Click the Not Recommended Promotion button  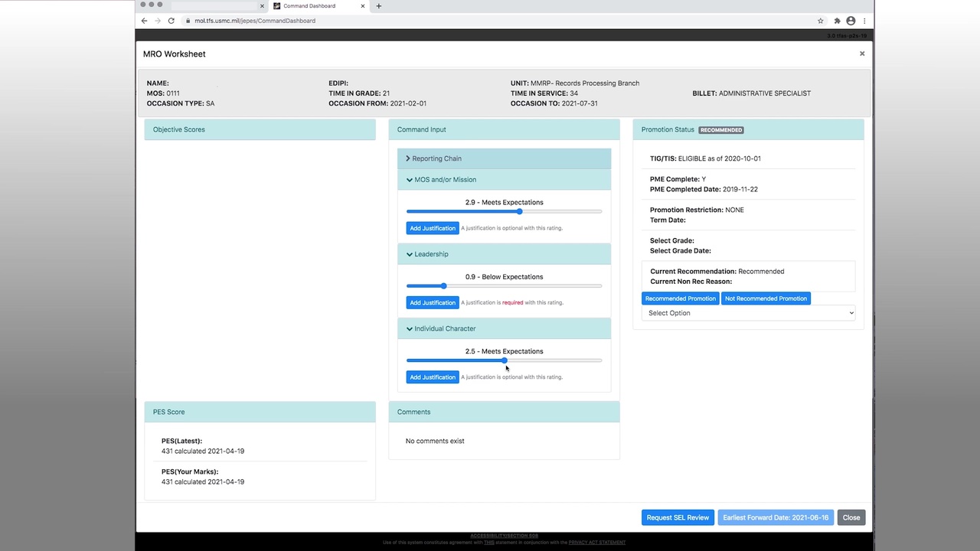766,298
